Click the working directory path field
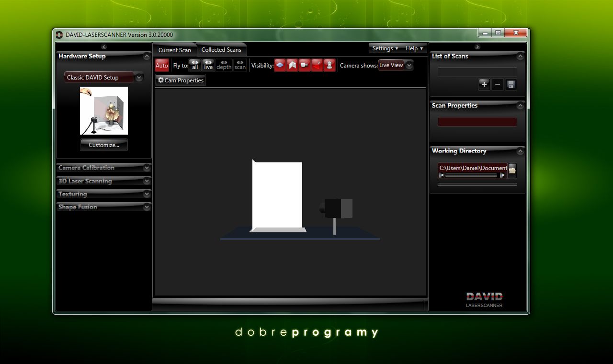Image resolution: width=613 pixels, height=364 pixels. (473, 168)
